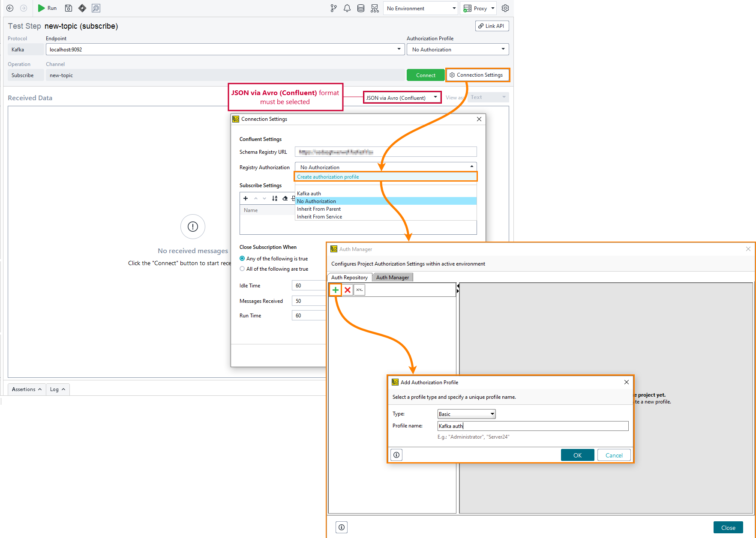Open notifications bell

(x=347, y=8)
